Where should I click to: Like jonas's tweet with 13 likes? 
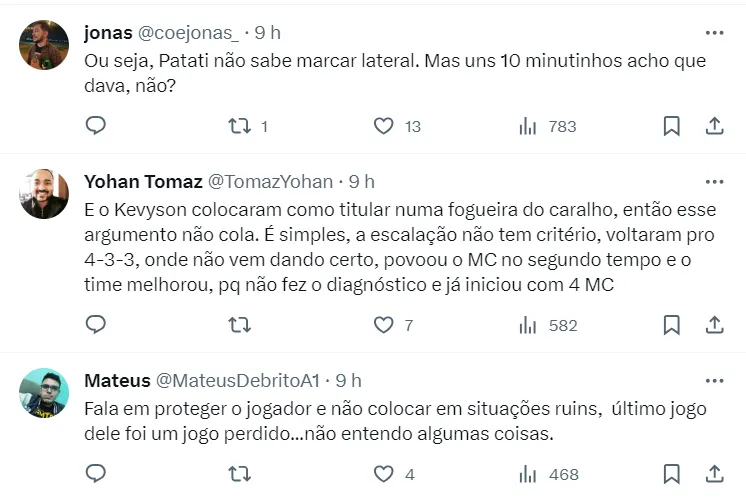(384, 126)
